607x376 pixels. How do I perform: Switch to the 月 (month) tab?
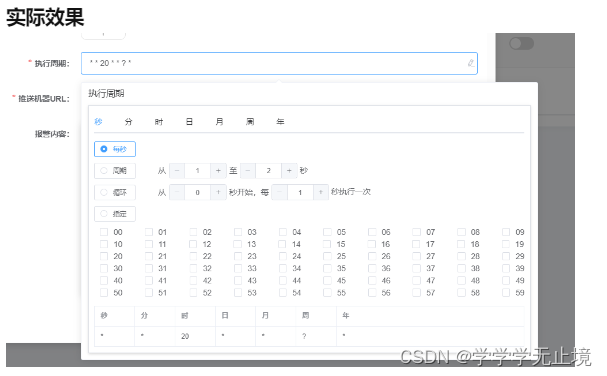(219, 122)
